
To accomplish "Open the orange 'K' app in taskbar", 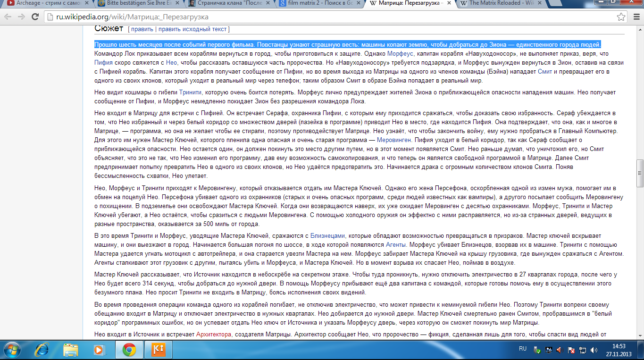I will click(158, 350).
